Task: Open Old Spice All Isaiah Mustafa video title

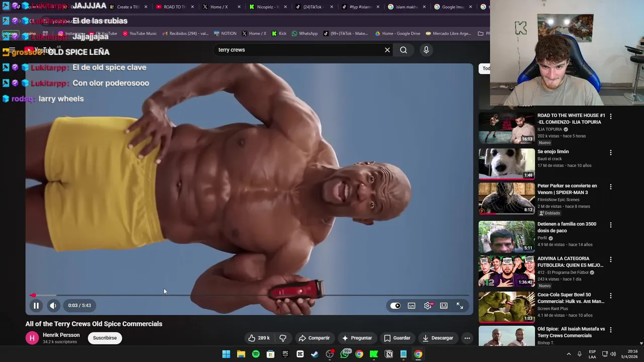Action: [571, 332]
